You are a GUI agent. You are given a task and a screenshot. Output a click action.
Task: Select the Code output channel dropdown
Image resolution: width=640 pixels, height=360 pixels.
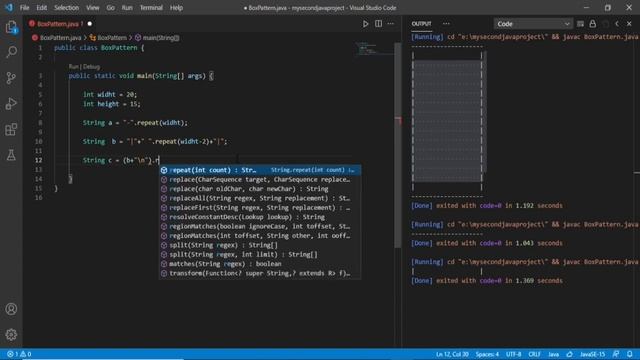(x=533, y=24)
